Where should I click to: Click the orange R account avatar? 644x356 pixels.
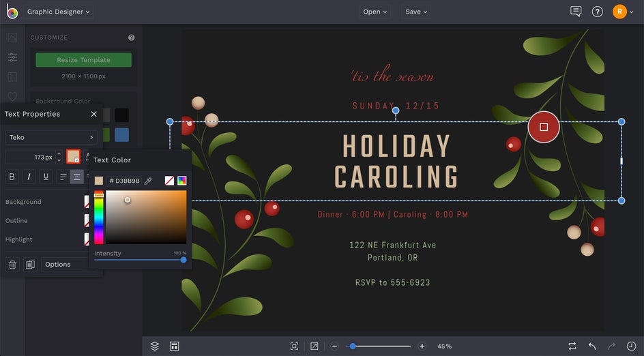(619, 12)
